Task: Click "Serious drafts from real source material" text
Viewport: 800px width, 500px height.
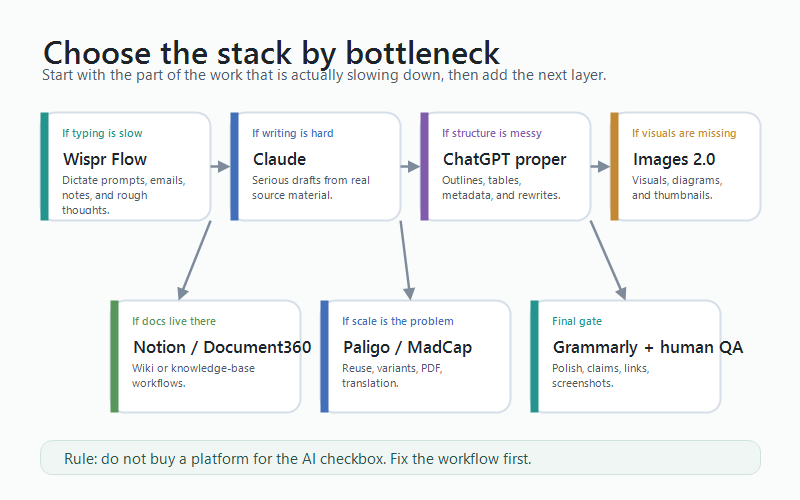Action: point(311,188)
